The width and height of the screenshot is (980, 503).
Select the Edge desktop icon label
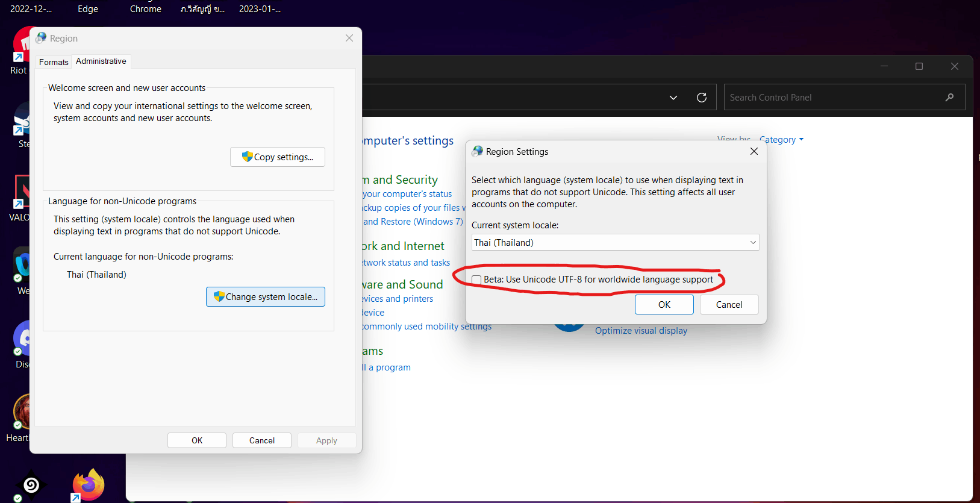[88, 9]
